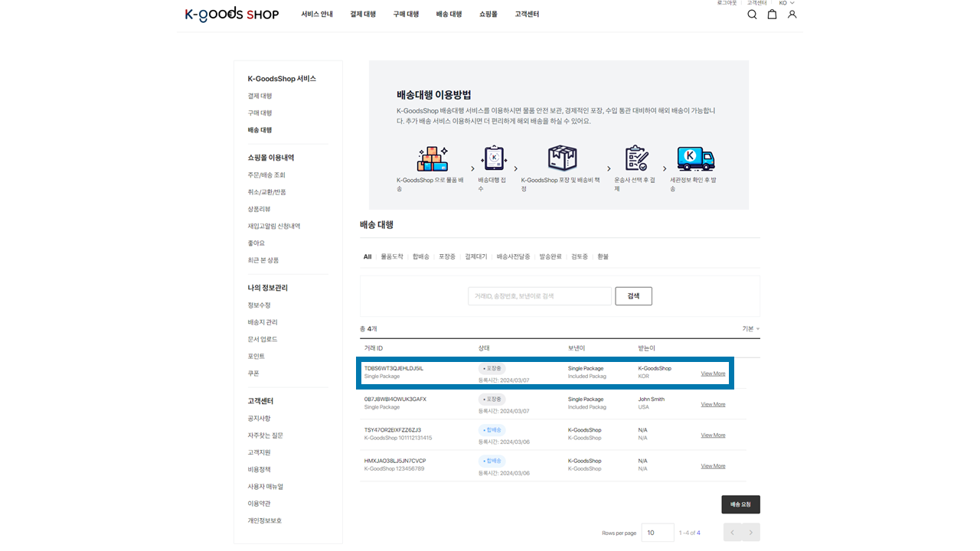Open the shopping bag cart icon
The height and width of the screenshot is (551, 980).
point(772,15)
